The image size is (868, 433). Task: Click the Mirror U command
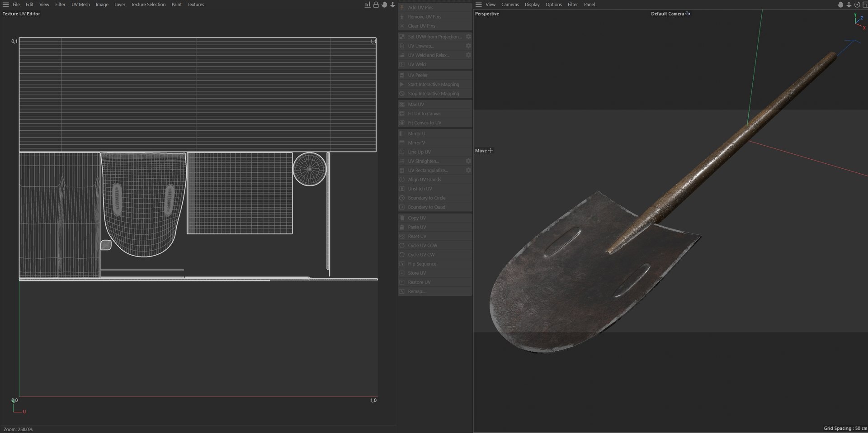435,133
